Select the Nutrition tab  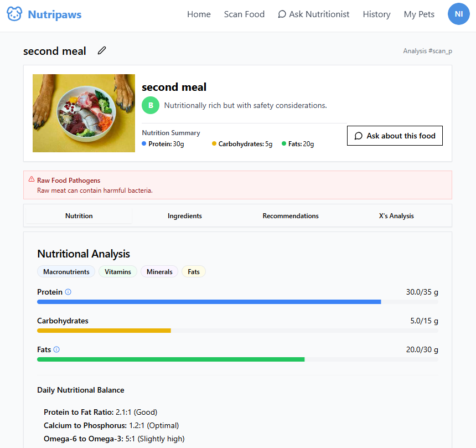point(79,215)
